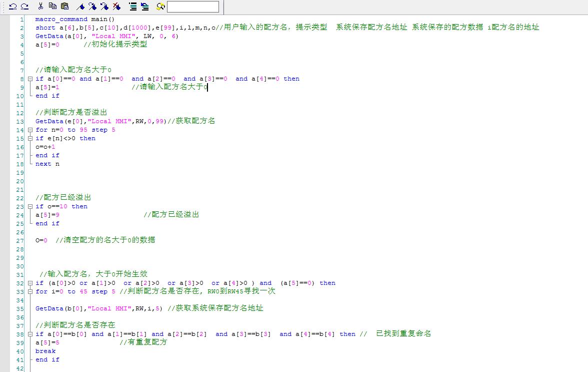Cut selection with the scissors icon
The width and height of the screenshot is (588, 372).
[x=40, y=7]
